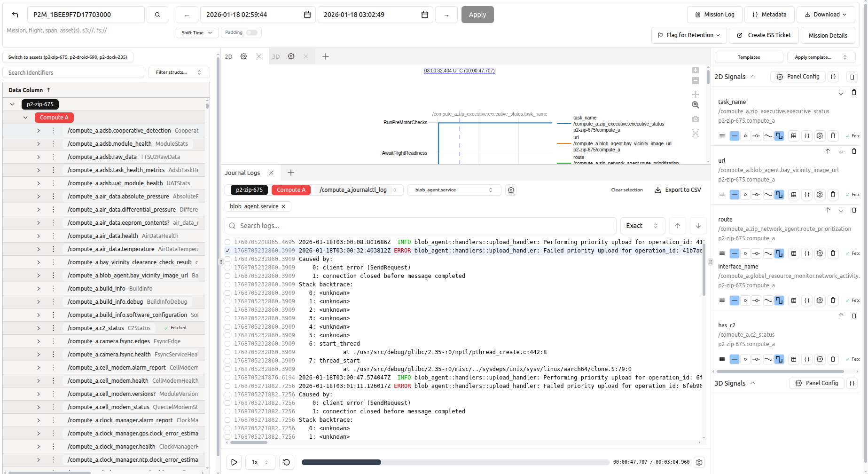Open table view for route signal
Viewport: 868px width, 474px height.
[794, 253]
